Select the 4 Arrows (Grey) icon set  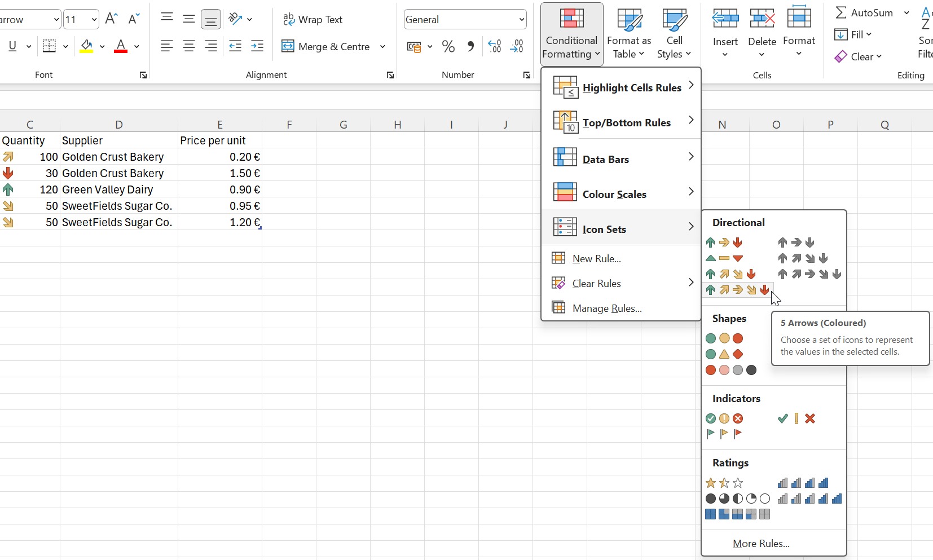tap(803, 258)
